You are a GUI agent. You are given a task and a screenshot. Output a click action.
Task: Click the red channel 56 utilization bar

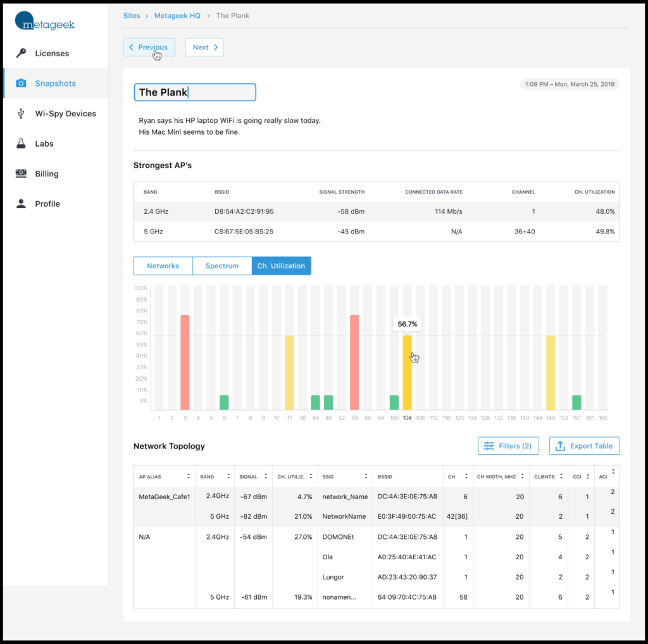pos(354,362)
